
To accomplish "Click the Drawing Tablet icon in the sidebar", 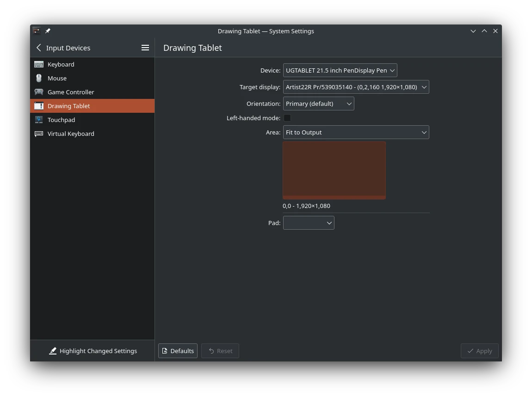I will (39, 106).
